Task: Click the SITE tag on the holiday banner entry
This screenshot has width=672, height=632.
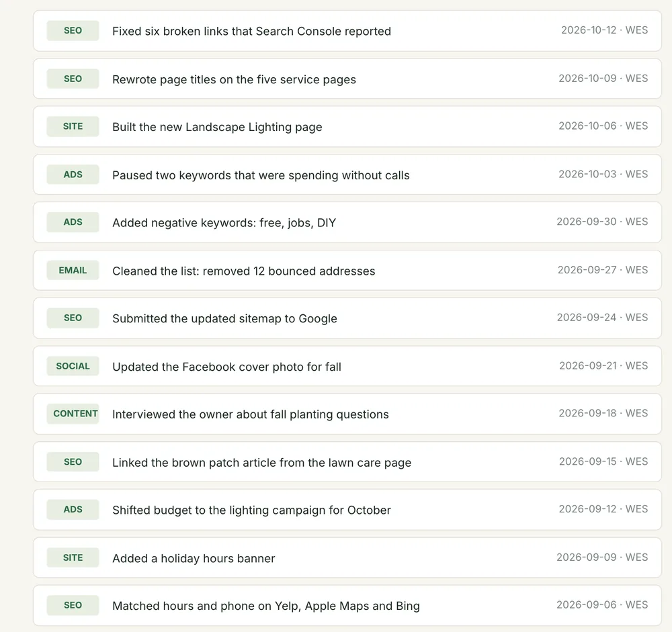Action: (73, 558)
